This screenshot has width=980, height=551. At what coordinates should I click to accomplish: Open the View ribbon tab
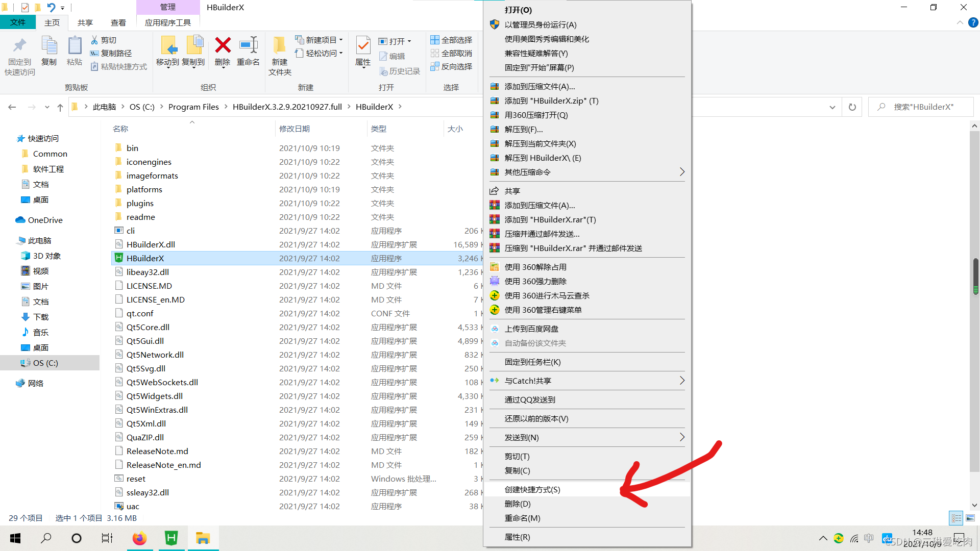pyautogui.click(x=118, y=22)
